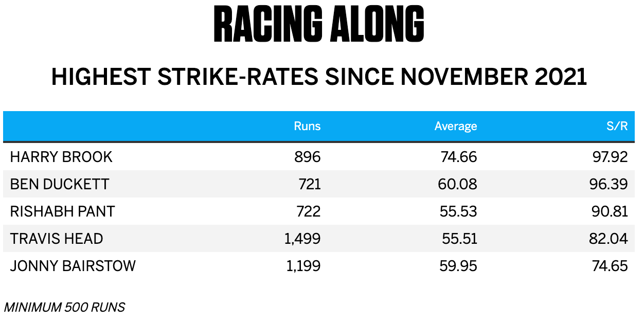Click the Minimum 500 Runs footnote
This screenshot has height=322, width=644.
tap(64, 308)
